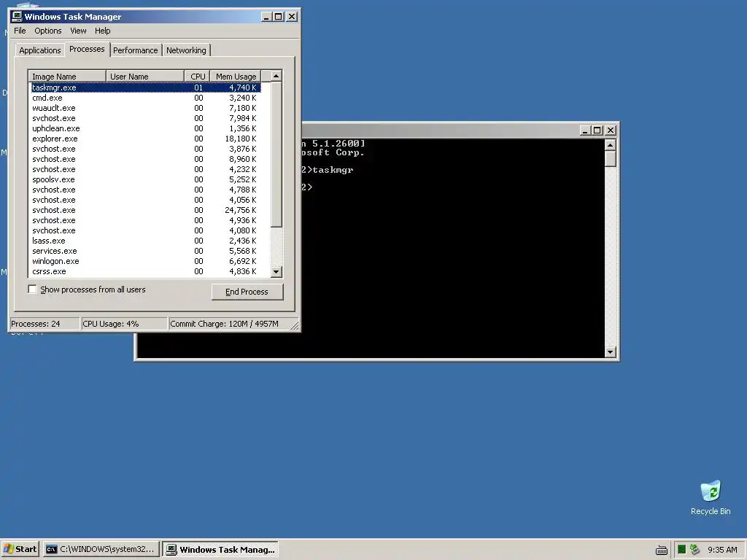This screenshot has width=747, height=560.
Task: Select the services.exe process
Action: [x=146, y=251]
